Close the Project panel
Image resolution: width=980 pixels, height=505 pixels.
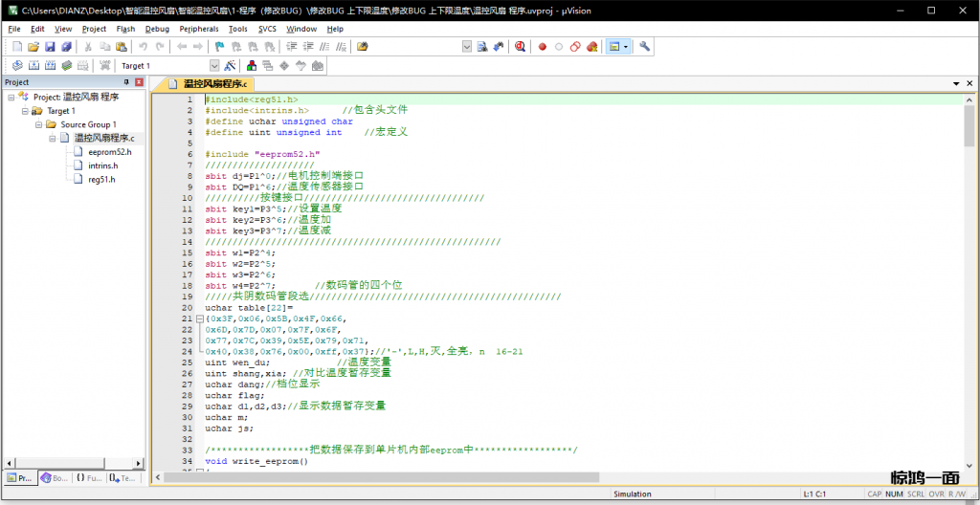click(x=139, y=82)
